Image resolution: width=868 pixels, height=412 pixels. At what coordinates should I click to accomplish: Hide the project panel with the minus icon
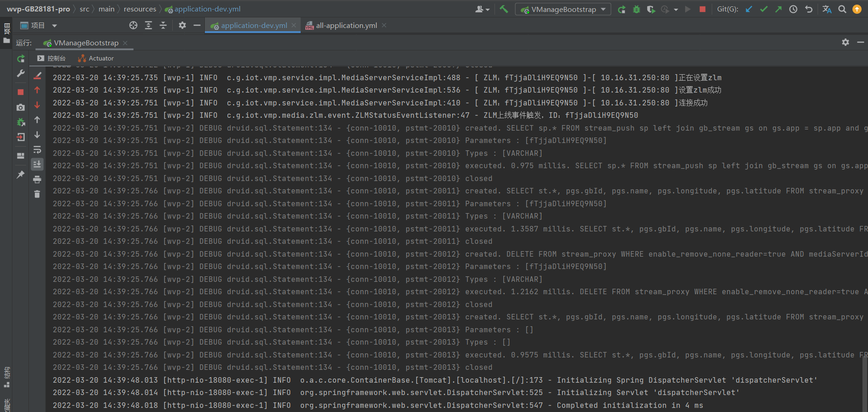[197, 25]
